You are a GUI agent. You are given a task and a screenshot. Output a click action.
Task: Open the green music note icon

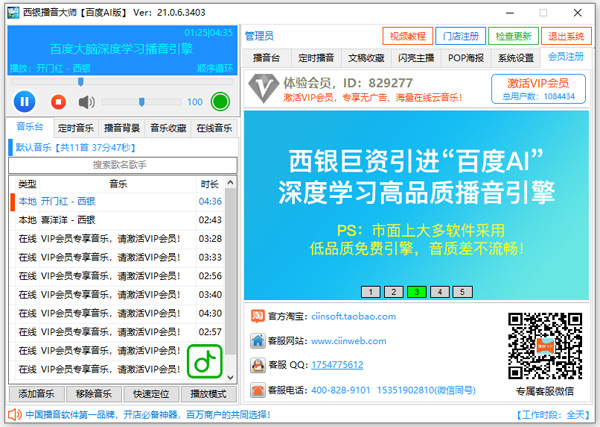point(205,362)
